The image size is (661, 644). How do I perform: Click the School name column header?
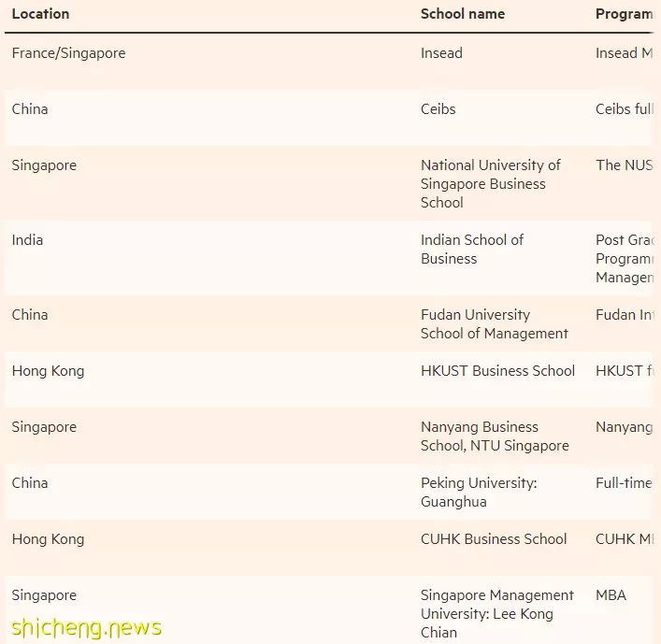click(463, 14)
